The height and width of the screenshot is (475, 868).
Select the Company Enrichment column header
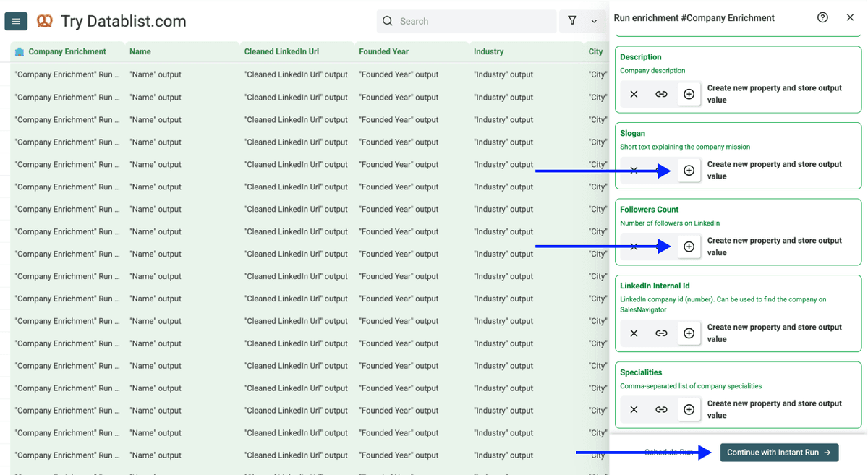pyautogui.click(x=67, y=52)
